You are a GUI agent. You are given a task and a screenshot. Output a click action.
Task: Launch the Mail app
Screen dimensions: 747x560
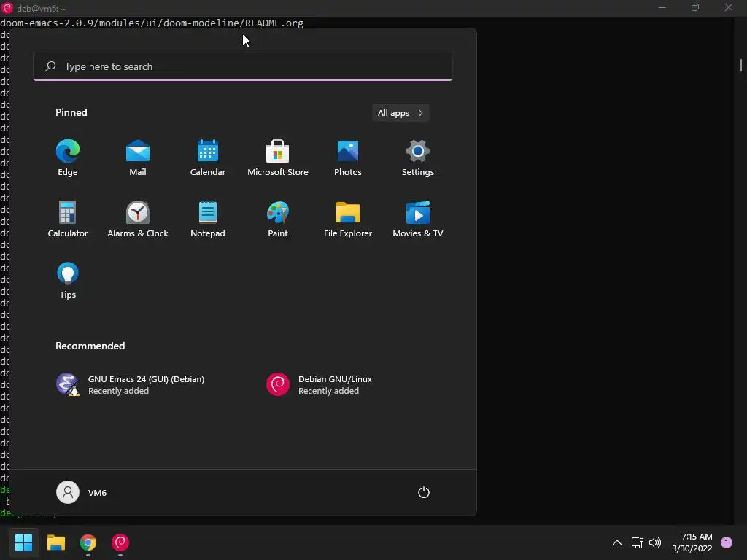coord(138,157)
